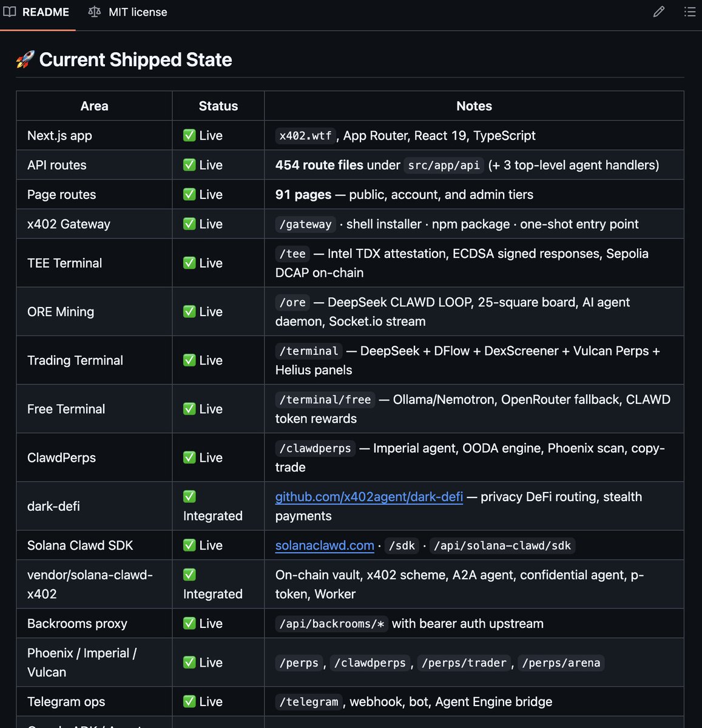Open the README tab

pyautogui.click(x=37, y=12)
